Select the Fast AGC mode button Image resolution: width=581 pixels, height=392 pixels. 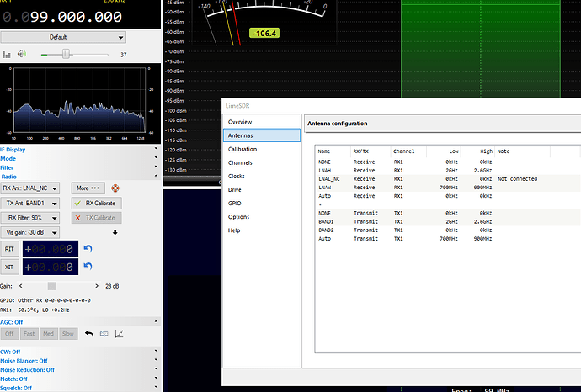point(30,333)
